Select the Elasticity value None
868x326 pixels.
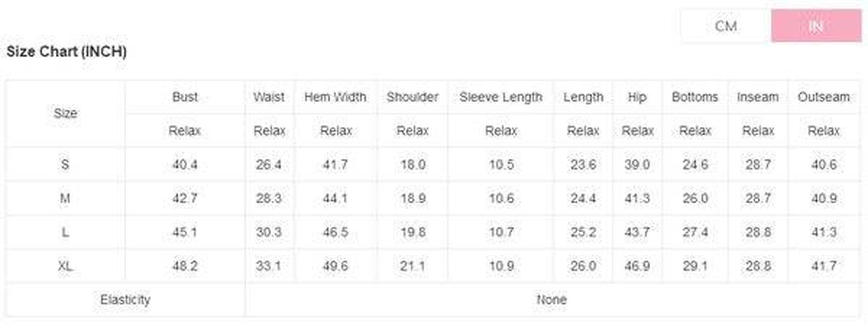(551, 300)
